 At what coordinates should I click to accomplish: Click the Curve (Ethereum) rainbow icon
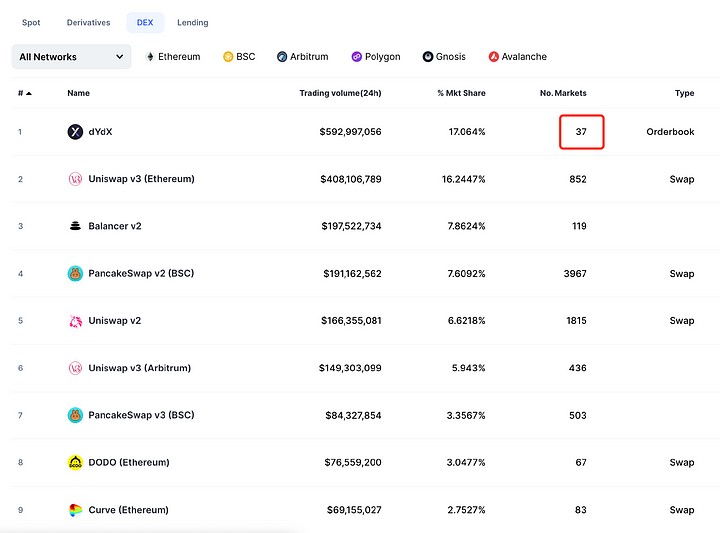pos(75,510)
